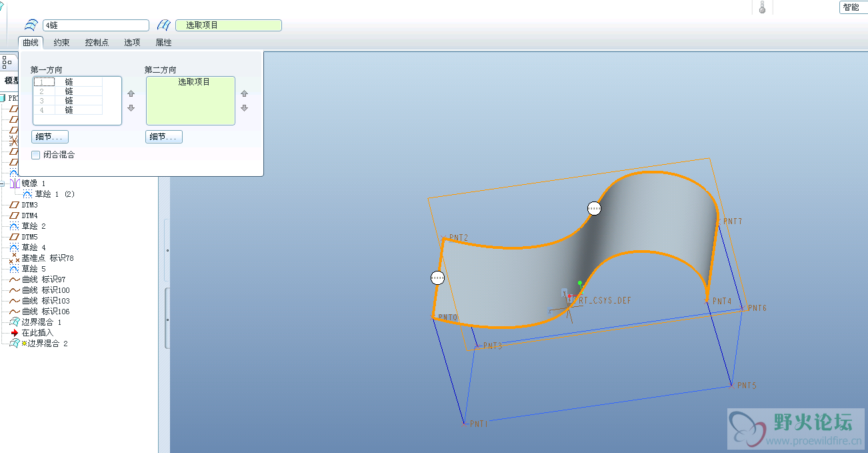
Task: Open the 选项 tab
Action: pos(132,42)
